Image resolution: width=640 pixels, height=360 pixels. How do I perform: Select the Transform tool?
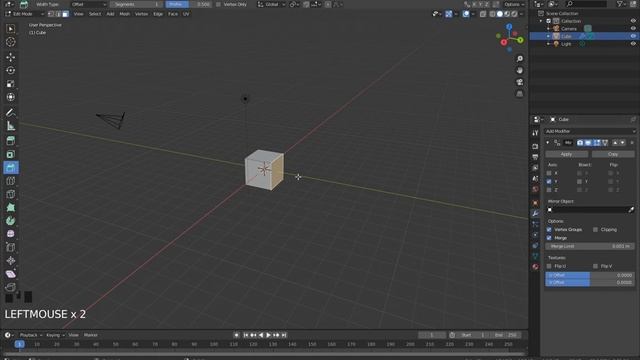tap(11, 97)
